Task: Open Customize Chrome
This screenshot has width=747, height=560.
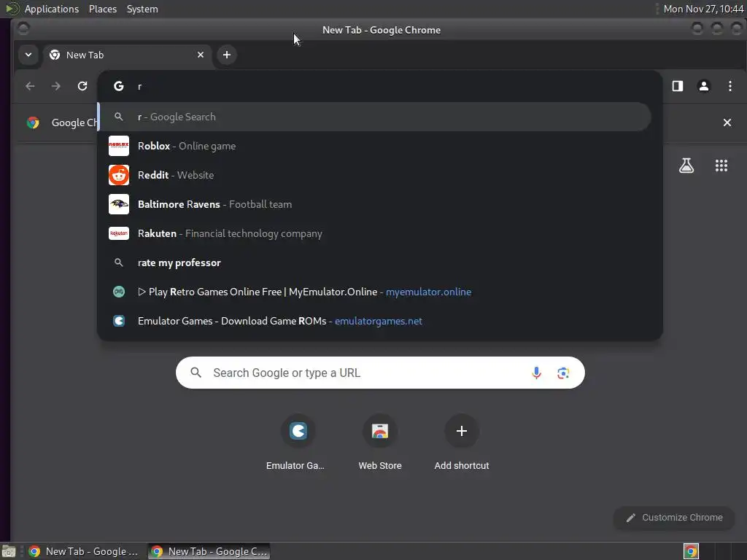Action: [x=674, y=518]
